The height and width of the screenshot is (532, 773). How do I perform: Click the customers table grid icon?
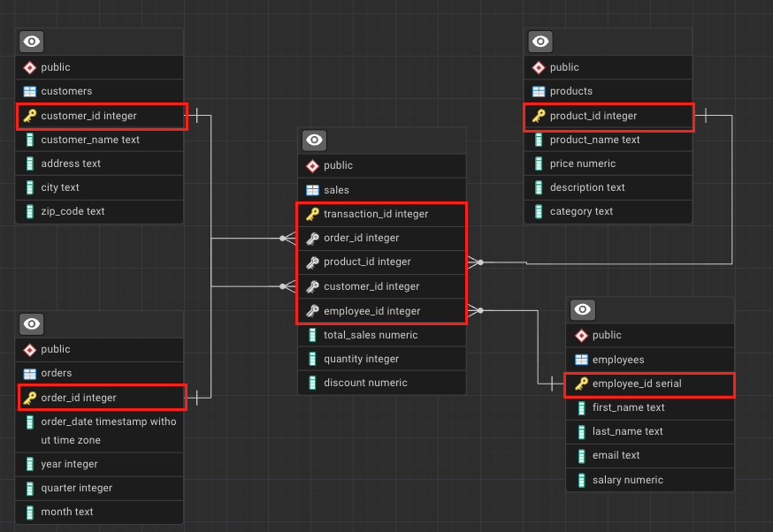coord(29,91)
